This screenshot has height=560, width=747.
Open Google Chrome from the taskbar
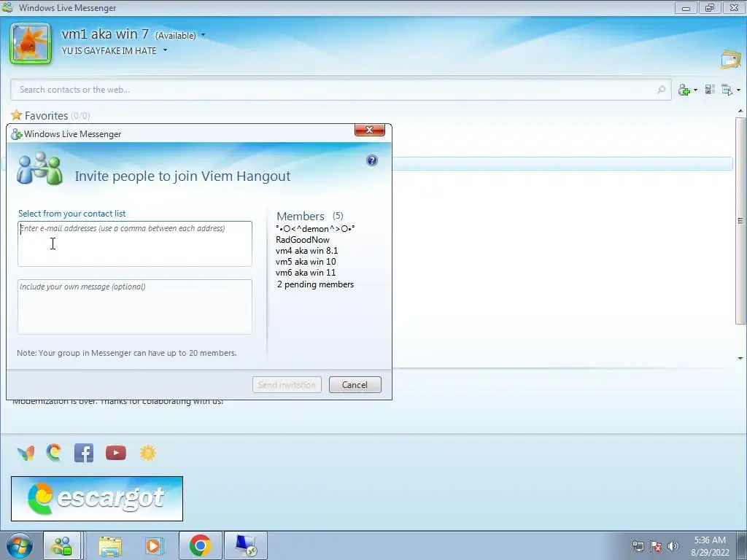[x=200, y=545]
